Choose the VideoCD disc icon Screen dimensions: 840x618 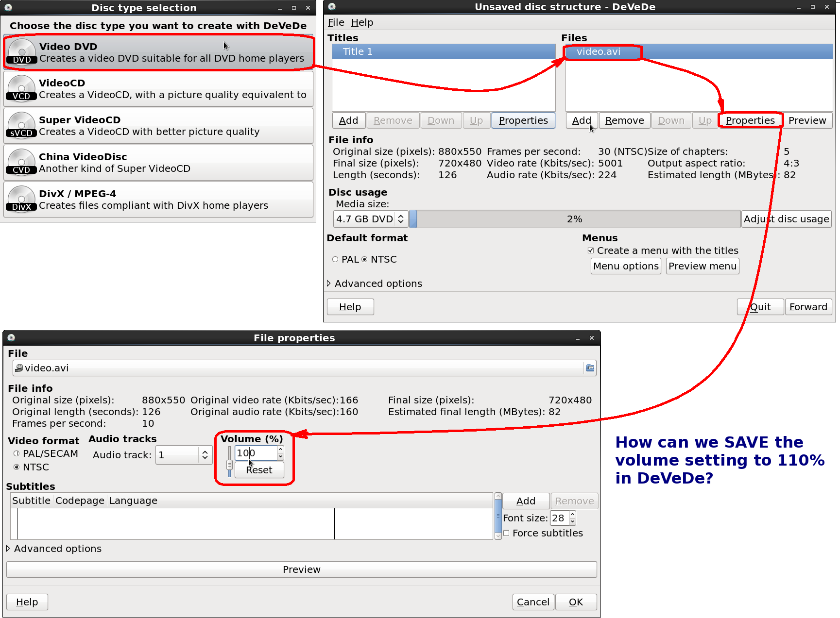[21, 88]
